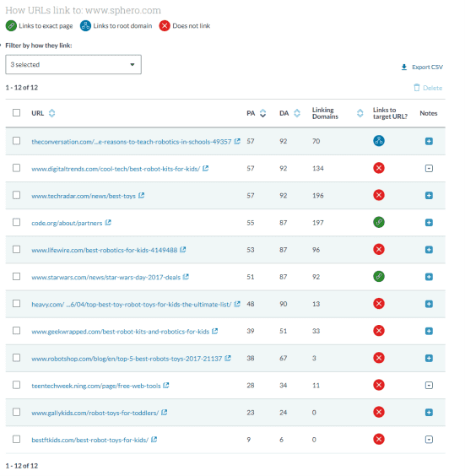Add note with plus icon for theconversation.com row
Image resolution: width=465 pixels, height=476 pixels.
pyautogui.click(x=429, y=141)
